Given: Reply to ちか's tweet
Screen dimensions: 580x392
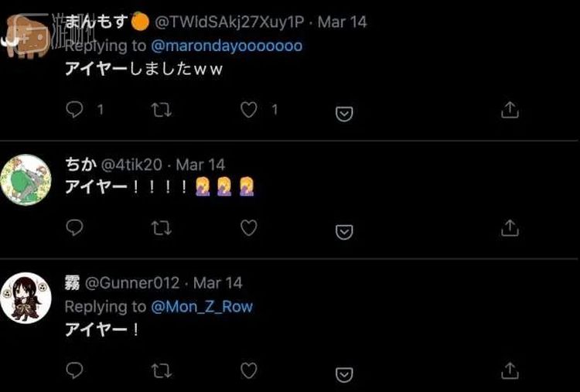Looking at the screenshot, I should pyautogui.click(x=75, y=228).
